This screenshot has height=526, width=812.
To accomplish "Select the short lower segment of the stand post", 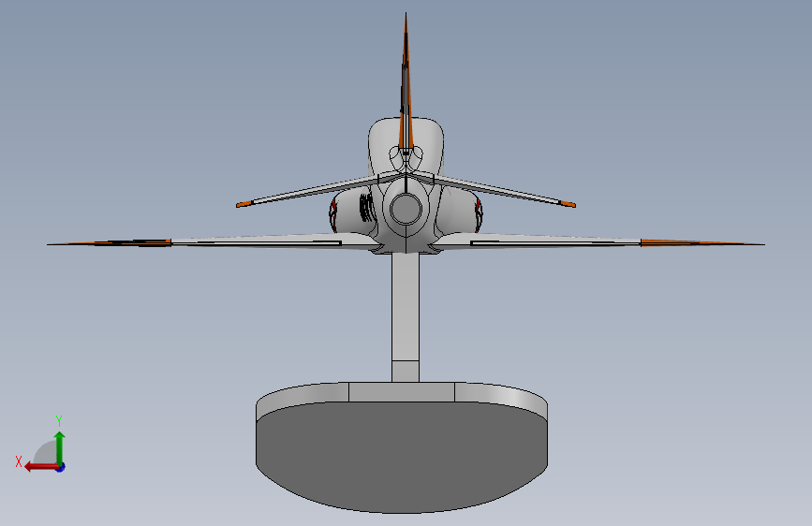I will point(405,372).
